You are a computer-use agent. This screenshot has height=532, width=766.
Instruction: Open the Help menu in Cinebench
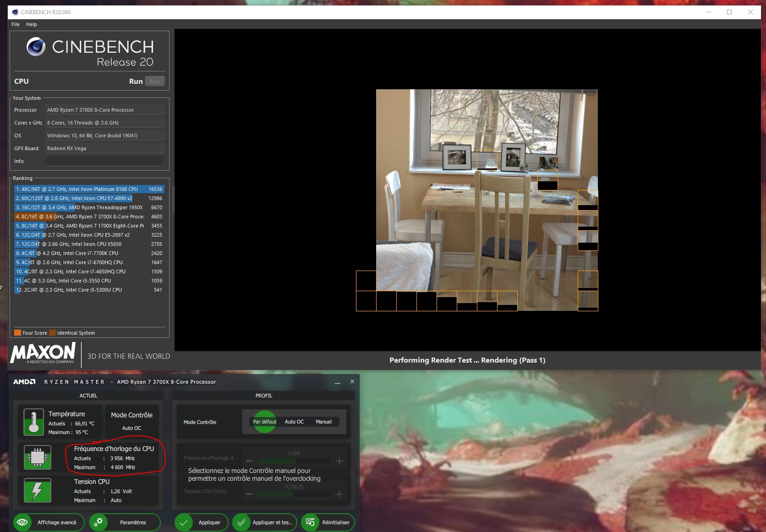32,24
